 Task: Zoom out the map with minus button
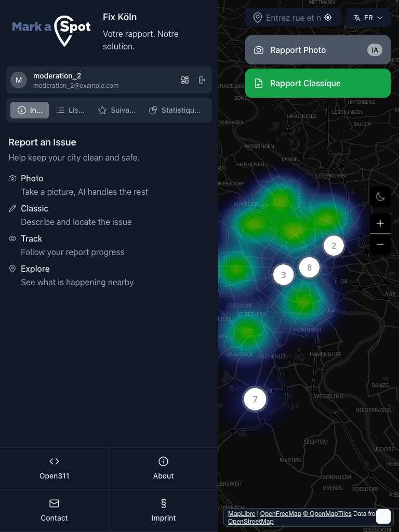380,244
